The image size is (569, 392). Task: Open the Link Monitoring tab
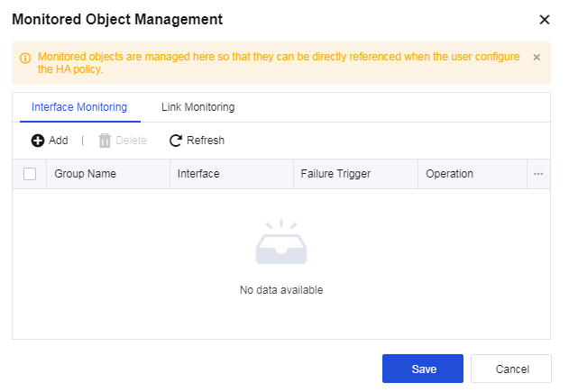click(197, 107)
